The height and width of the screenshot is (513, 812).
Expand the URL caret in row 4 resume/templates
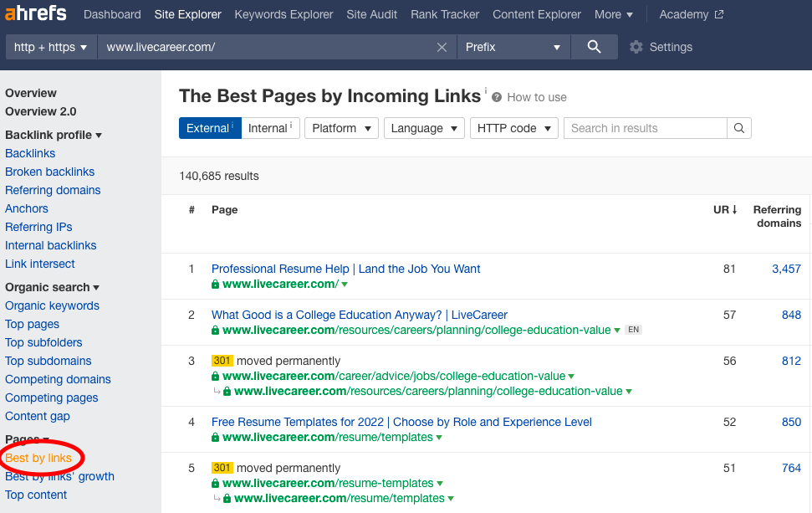pyautogui.click(x=439, y=438)
